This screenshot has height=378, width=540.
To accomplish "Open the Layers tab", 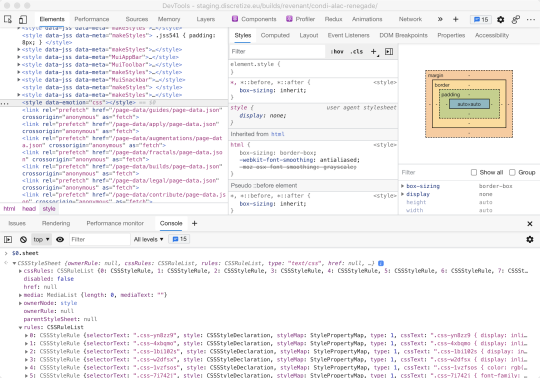I will tap(206, 19).
